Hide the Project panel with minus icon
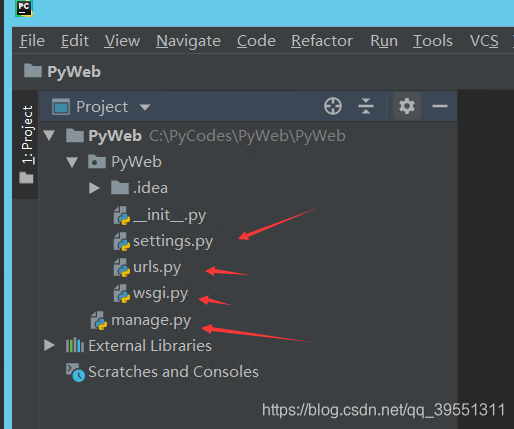 440,106
